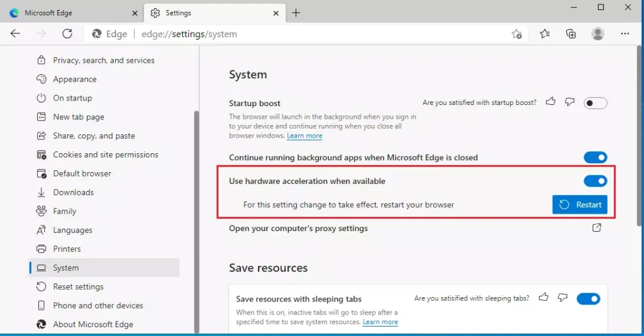Viewport: 644px width, 336px height.
Task: Follow Learn more link under Startup boost
Action: (x=304, y=136)
